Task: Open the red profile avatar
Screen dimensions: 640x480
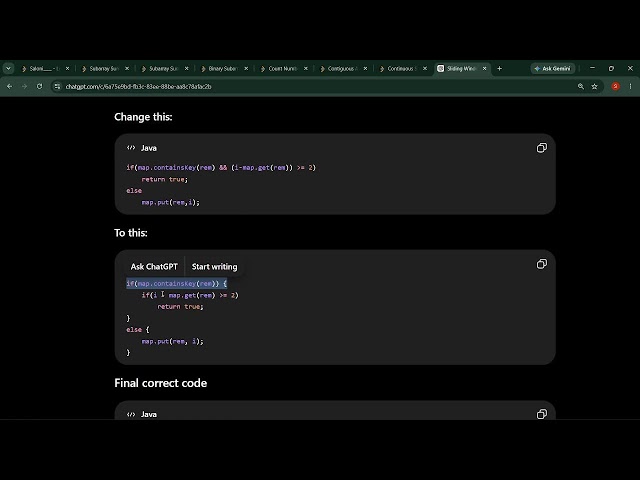Action: click(x=616, y=87)
